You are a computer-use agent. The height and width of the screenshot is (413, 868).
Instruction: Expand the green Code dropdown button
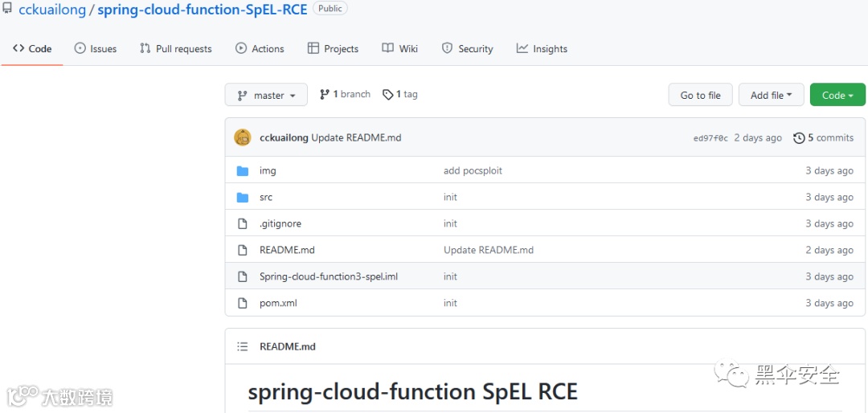pos(837,95)
